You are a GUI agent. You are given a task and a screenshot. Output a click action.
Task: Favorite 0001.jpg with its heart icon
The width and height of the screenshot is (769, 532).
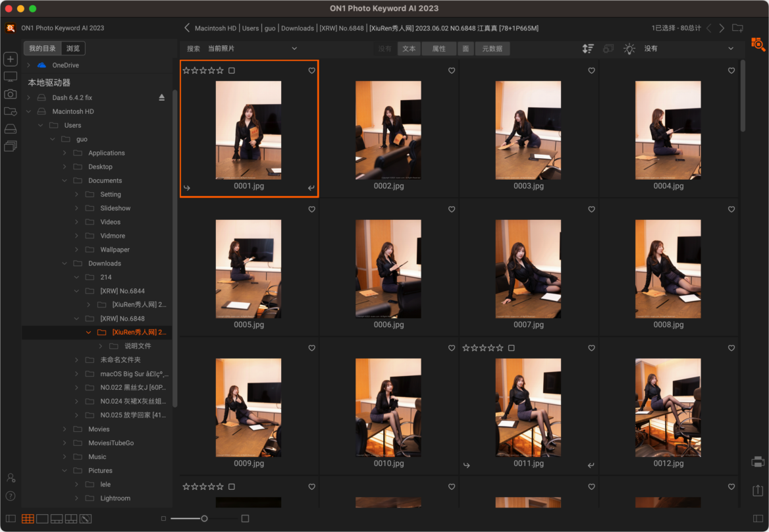(x=312, y=70)
